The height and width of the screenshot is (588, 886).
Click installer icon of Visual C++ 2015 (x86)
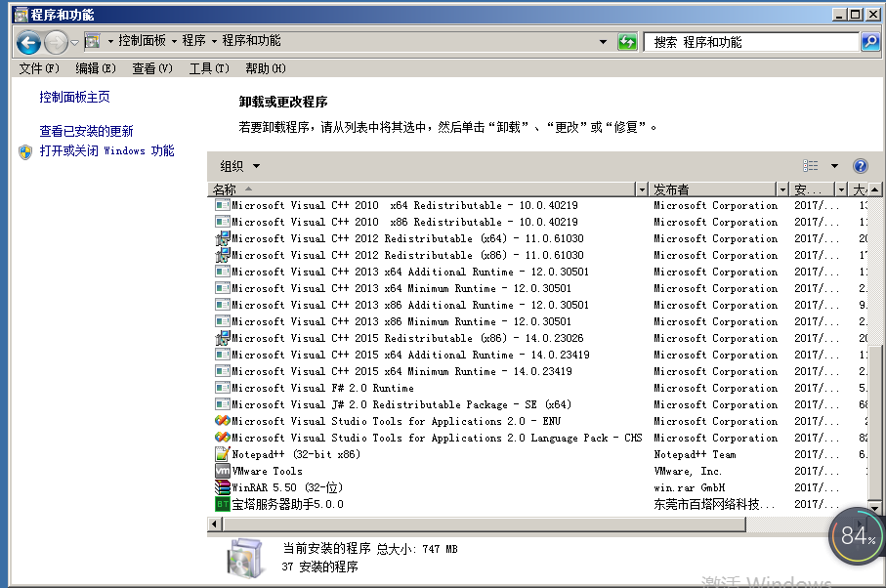[x=223, y=338]
